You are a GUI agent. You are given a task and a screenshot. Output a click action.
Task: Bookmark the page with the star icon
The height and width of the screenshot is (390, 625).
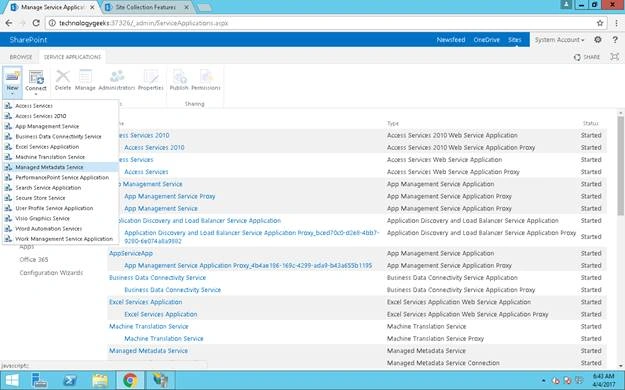click(x=600, y=23)
